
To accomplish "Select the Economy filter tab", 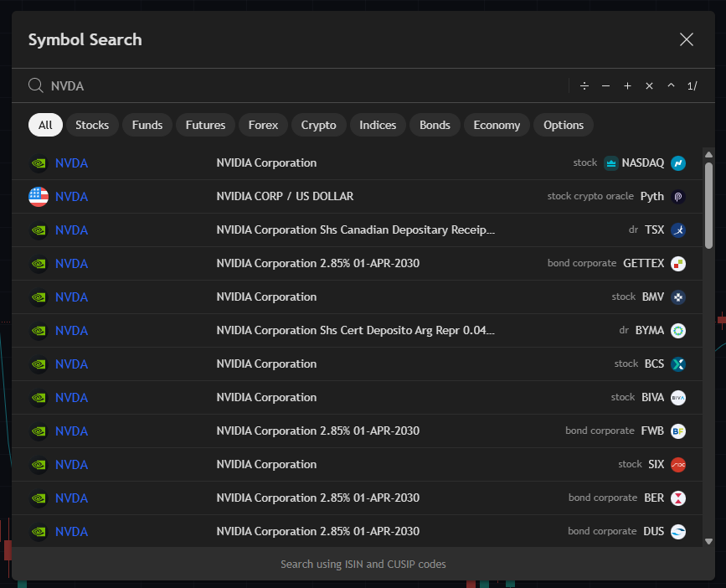I will click(497, 125).
